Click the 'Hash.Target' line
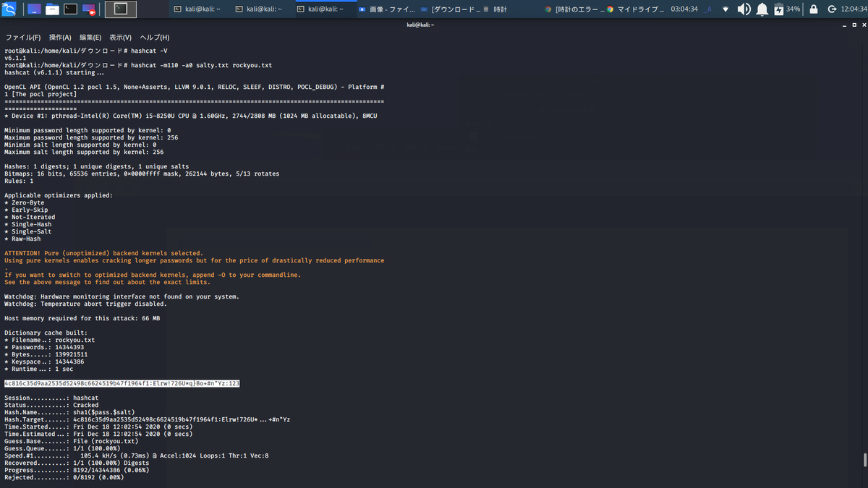 (148, 419)
